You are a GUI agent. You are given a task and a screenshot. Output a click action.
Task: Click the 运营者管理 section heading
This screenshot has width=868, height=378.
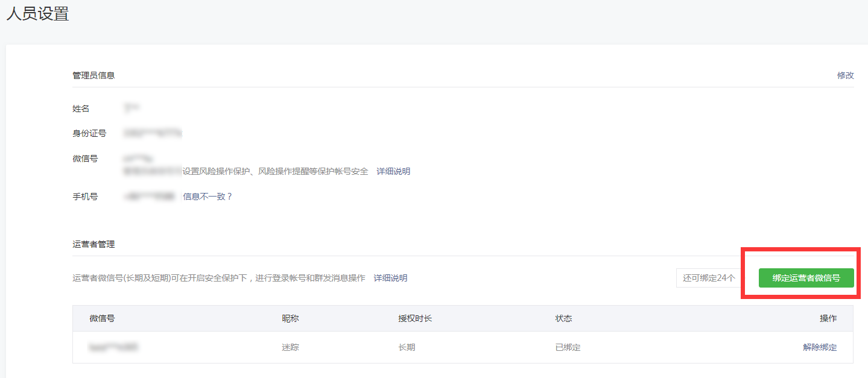click(x=93, y=244)
